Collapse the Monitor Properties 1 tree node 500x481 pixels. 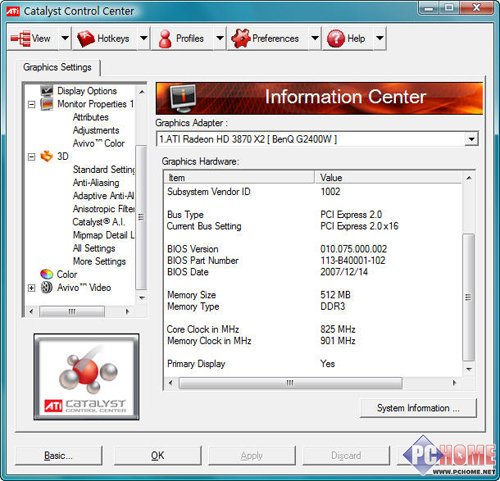click(31, 104)
